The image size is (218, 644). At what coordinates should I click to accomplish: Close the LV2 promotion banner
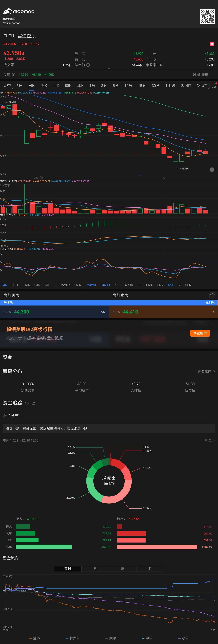click(213, 325)
